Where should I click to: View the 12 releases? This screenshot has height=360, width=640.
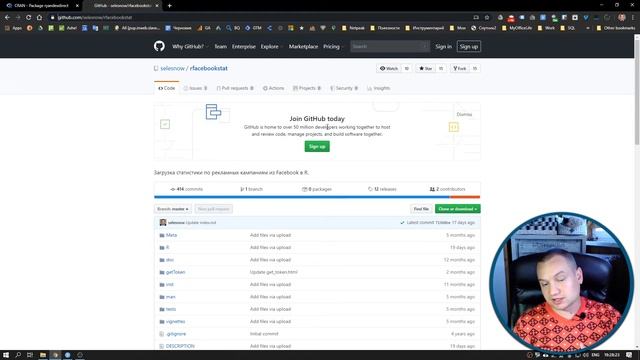(x=382, y=189)
